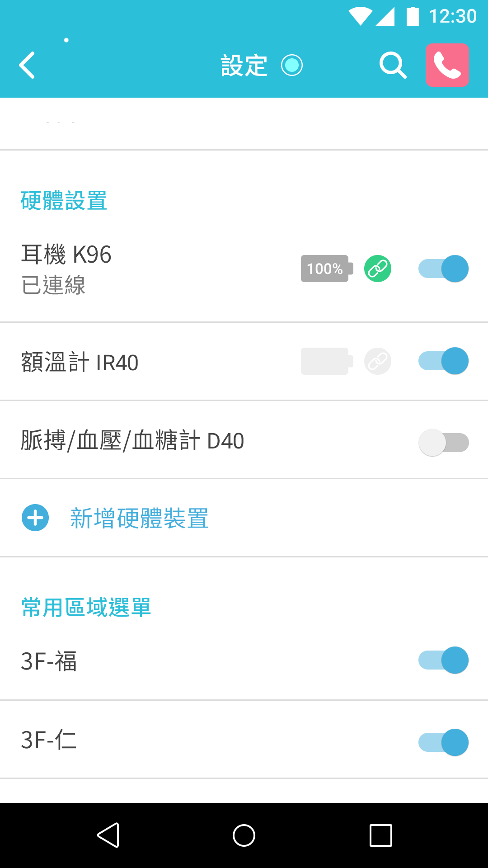The width and height of the screenshot is (488, 868).
Task: Tap the status circle beside 設定 title
Action: pyautogui.click(x=292, y=65)
